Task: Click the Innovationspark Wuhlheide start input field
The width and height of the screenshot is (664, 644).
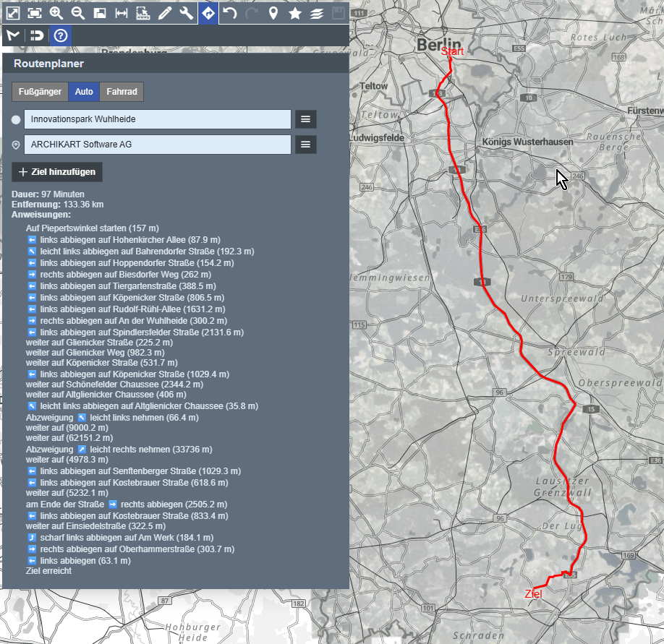Action: coord(157,119)
